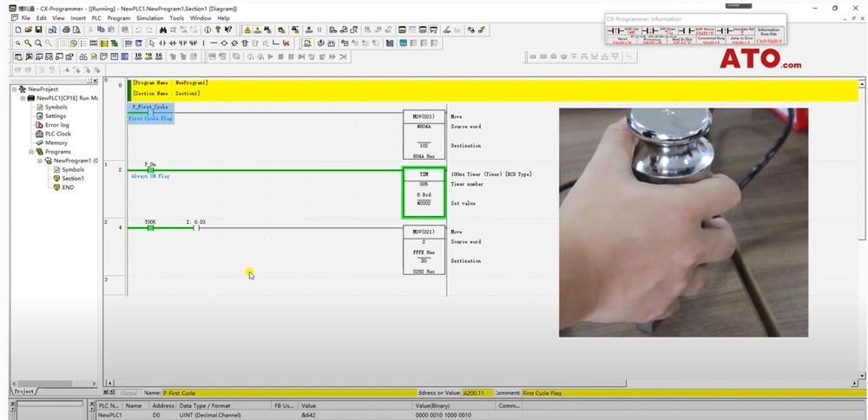Image resolution: width=868 pixels, height=420 pixels.
Task: Click the red X delete line tool
Action: point(286,43)
